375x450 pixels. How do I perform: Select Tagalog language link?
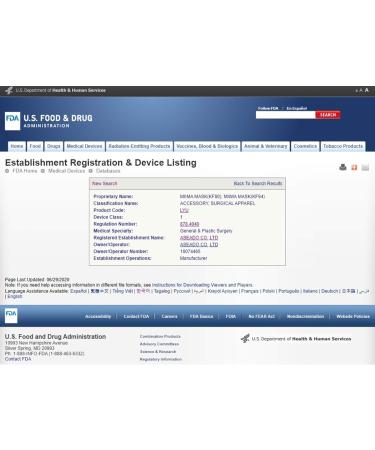pyautogui.click(x=162, y=291)
